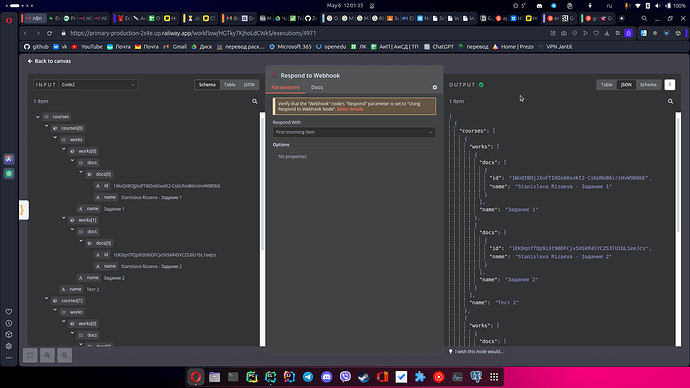Switch output view to Table

coord(607,84)
